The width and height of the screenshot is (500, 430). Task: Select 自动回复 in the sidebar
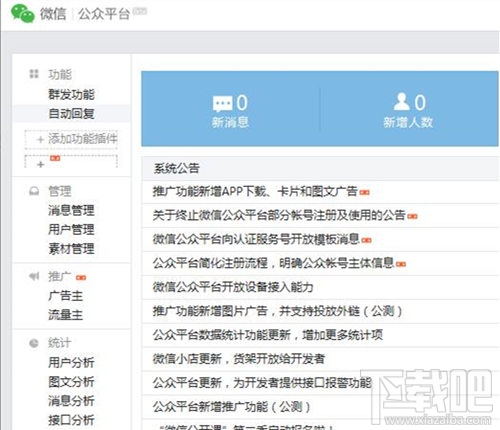pos(71,114)
